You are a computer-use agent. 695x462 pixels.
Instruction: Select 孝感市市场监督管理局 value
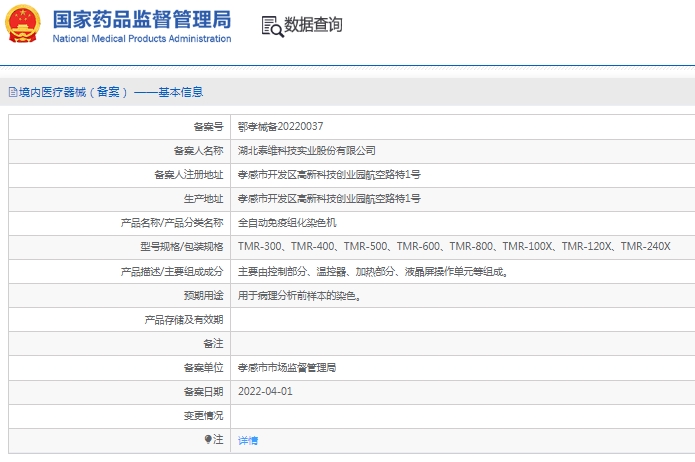click(x=287, y=368)
